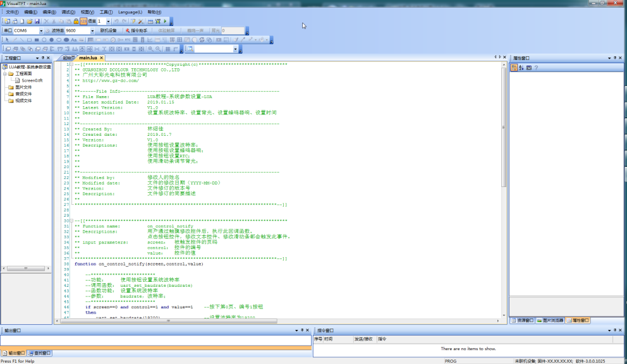Click the 联机设备 button
This screenshot has height=364, width=627.
point(108,30)
